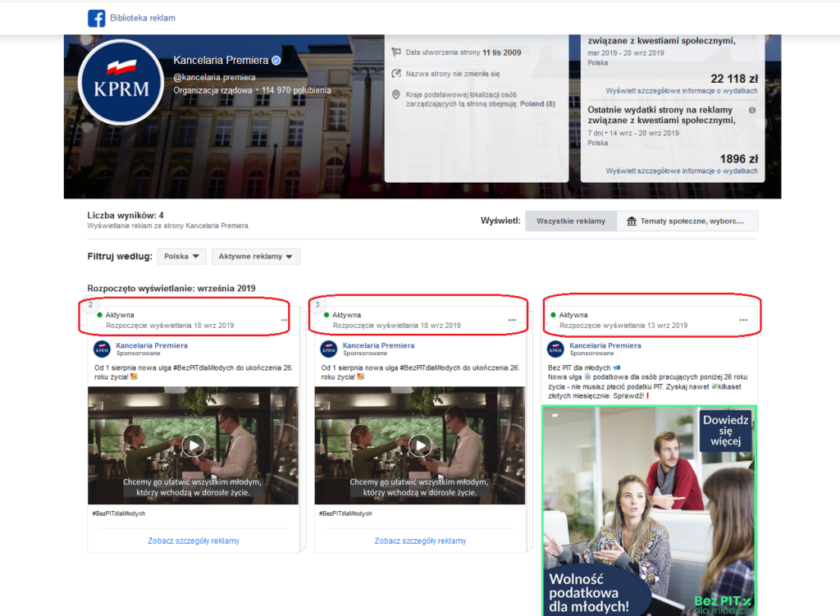The height and width of the screenshot is (616, 840).
Task: Click the KPRM avatar on the middle ad card
Action: pos(328,349)
